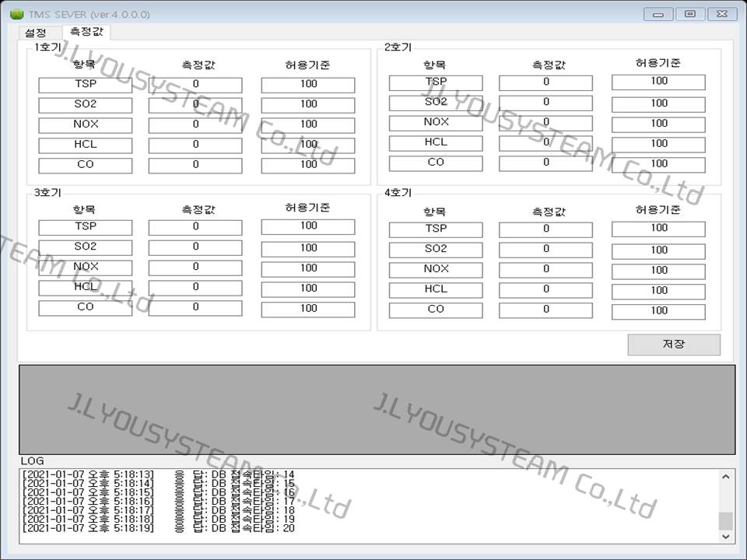Focus 1호기 NOX 측정값 field
747x560 pixels.
pos(195,125)
